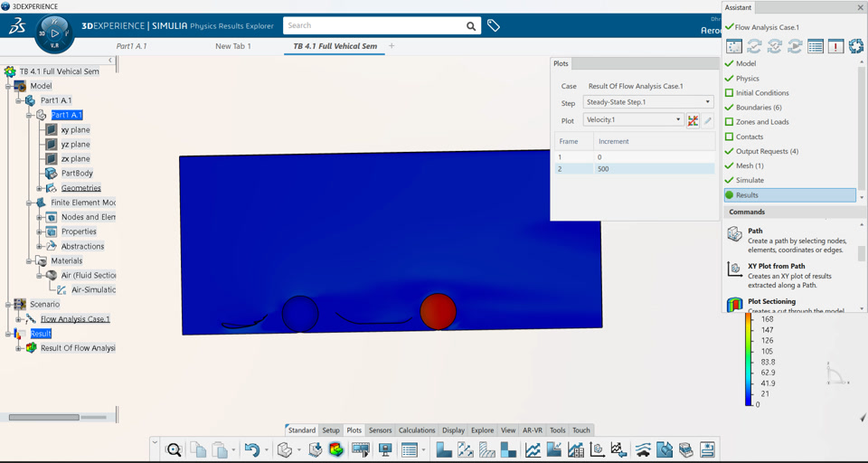Click the PartBody tree item

[x=77, y=174]
